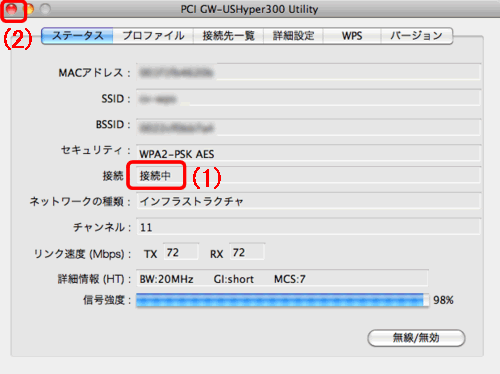Click the channel value 11
The width and height of the screenshot is (500, 374).
146,228
